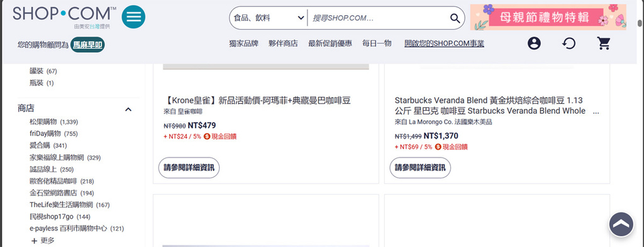This screenshot has width=644, height=247.
Task: View details for Starbucks Veranda Blend
Action: (x=420, y=168)
